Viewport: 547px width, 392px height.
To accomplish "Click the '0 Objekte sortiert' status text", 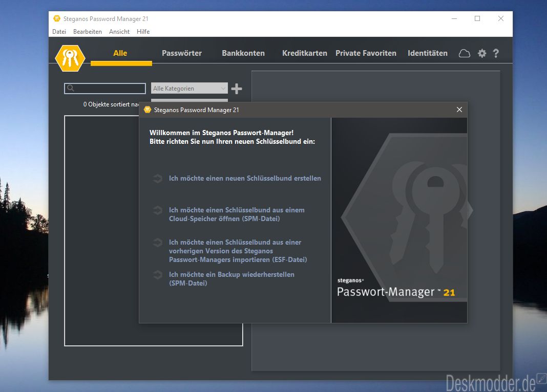I will coord(111,104).
